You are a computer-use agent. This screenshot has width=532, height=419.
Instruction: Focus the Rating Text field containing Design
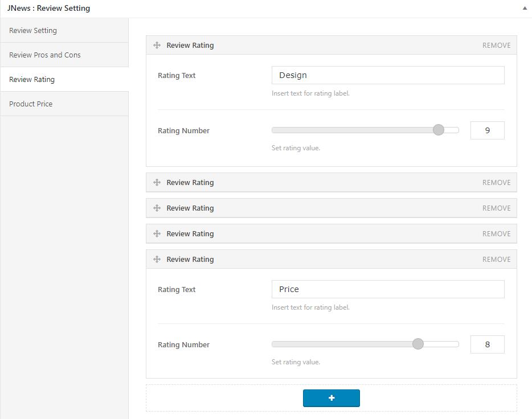tap(387, 75)
